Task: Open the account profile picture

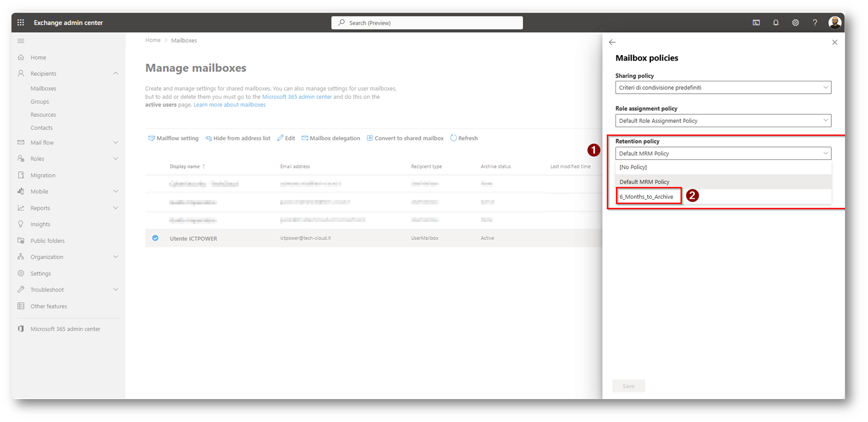Action: (835, 22)
